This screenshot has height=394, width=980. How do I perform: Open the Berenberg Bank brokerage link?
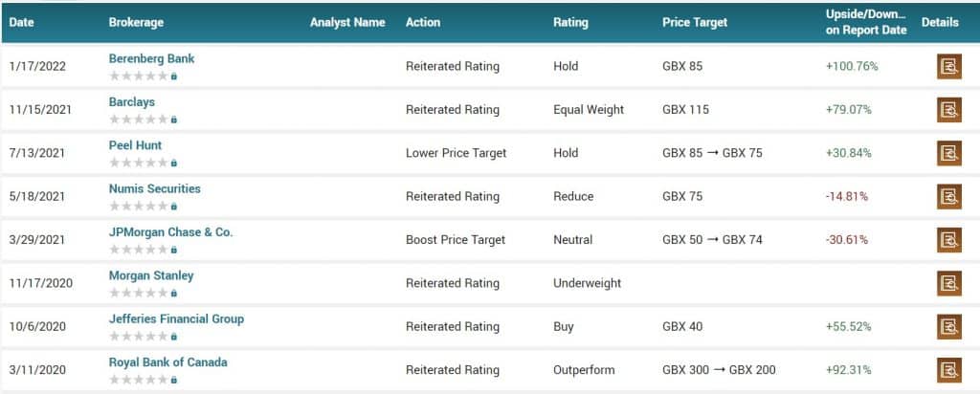coord(152,58)
